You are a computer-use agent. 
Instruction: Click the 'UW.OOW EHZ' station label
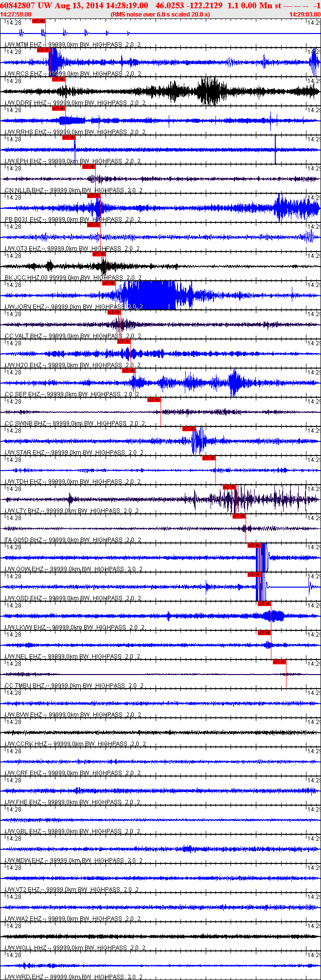pyautogui.click(x=24, y=569)
